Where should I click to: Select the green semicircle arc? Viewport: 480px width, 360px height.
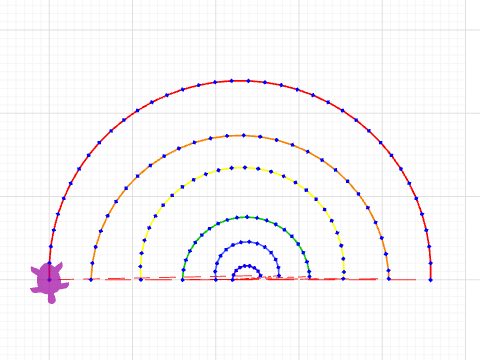pos(247,217)
